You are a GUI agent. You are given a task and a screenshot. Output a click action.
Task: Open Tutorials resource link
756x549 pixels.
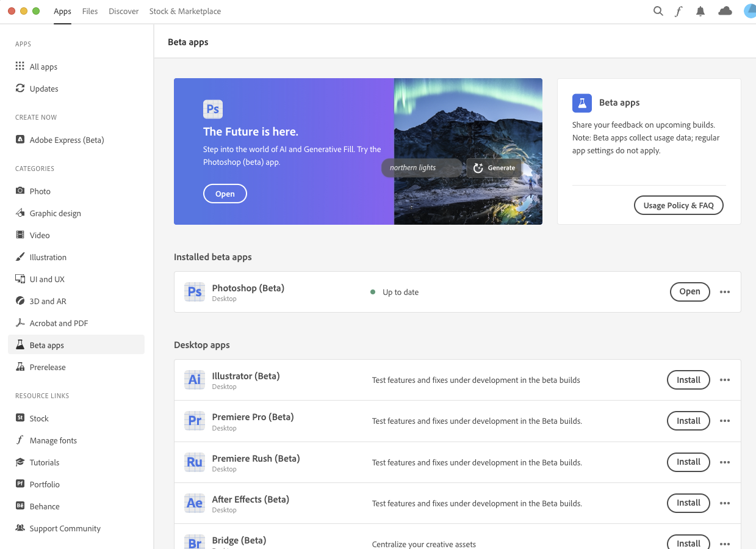click(76, 462)
